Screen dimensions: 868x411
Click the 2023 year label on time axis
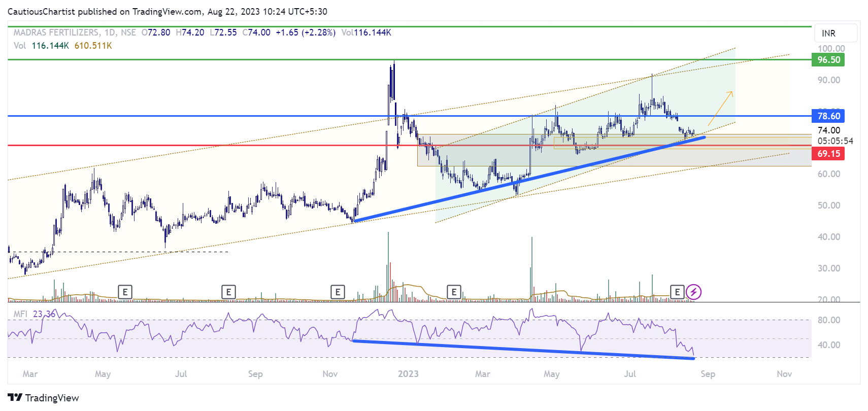click(408, 374)
